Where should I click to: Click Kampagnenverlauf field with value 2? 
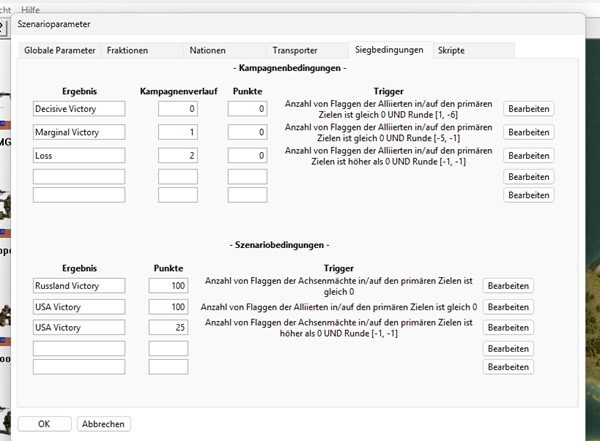(x=178, y=155)
